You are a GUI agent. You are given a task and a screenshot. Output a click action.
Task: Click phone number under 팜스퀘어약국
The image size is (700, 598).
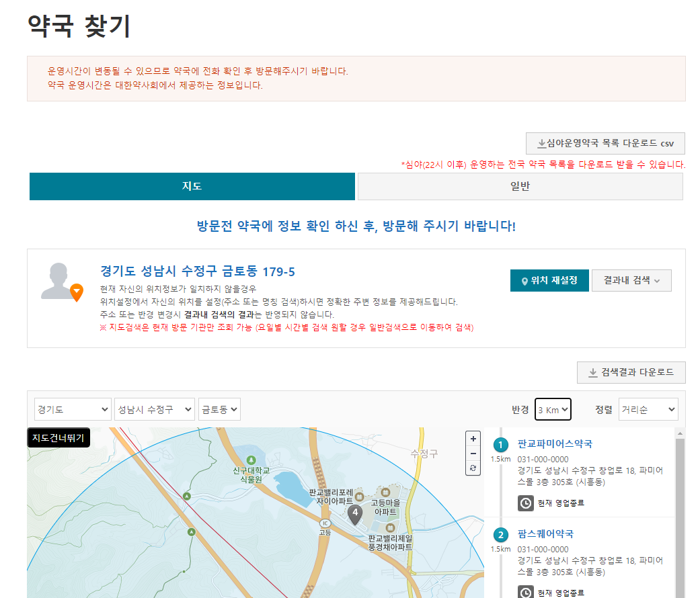pyautogui.click(x=543, y=550)
